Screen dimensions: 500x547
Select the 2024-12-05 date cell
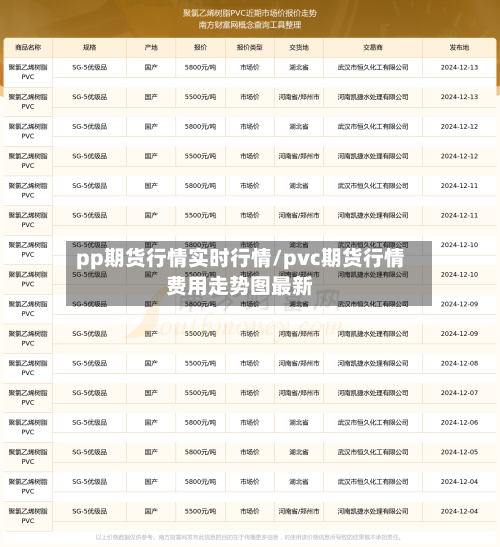459,452
